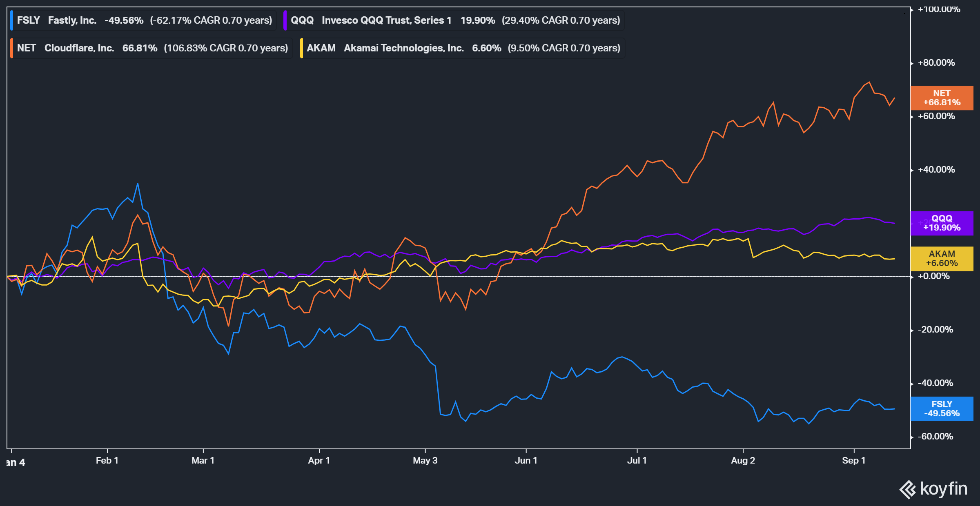Viewport: 980px width, 506px height.
Task: Click the Jun 1 date label
Action: click(x=526, y=460)
